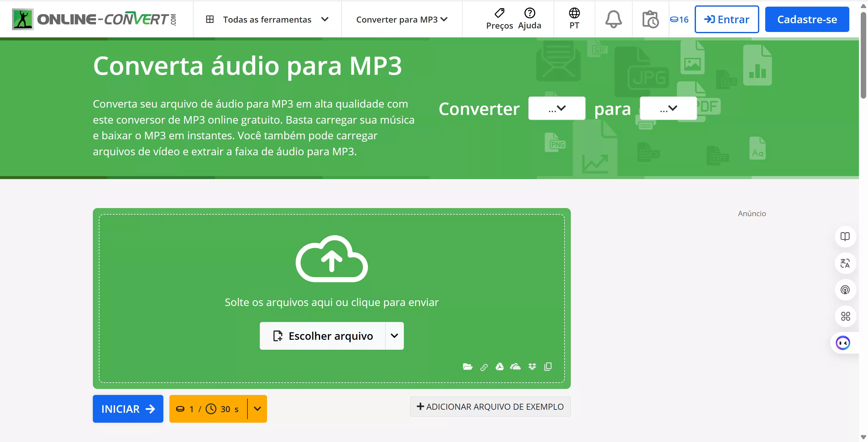Expand the orange 30 s credits control

257,409
